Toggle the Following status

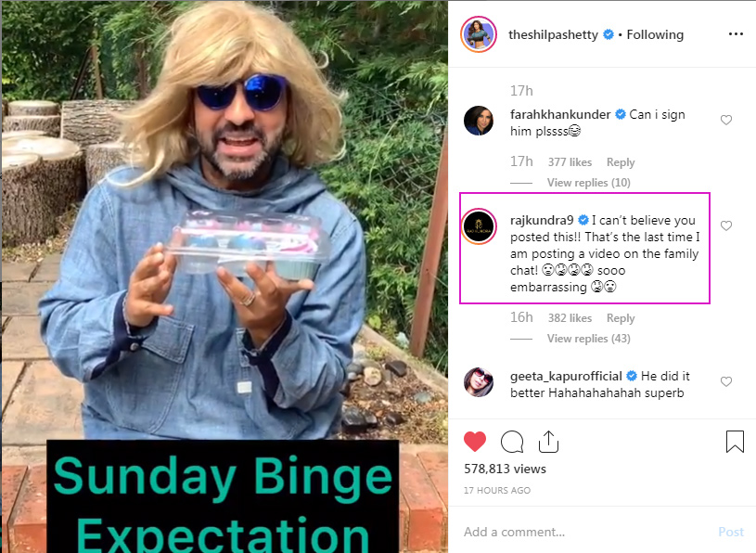click(x=655, y=34)
